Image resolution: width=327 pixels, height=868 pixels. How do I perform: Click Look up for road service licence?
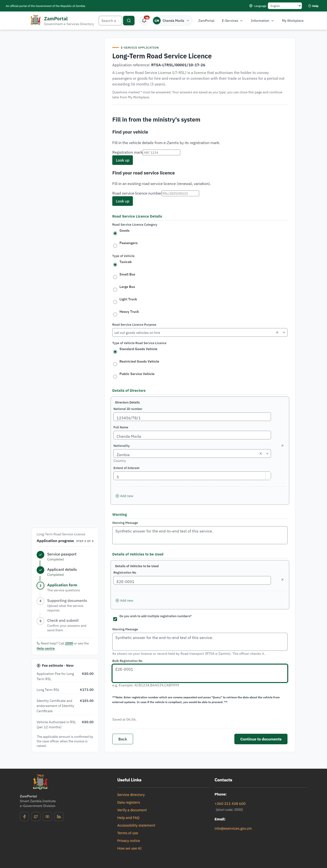(x=122, y=201)
